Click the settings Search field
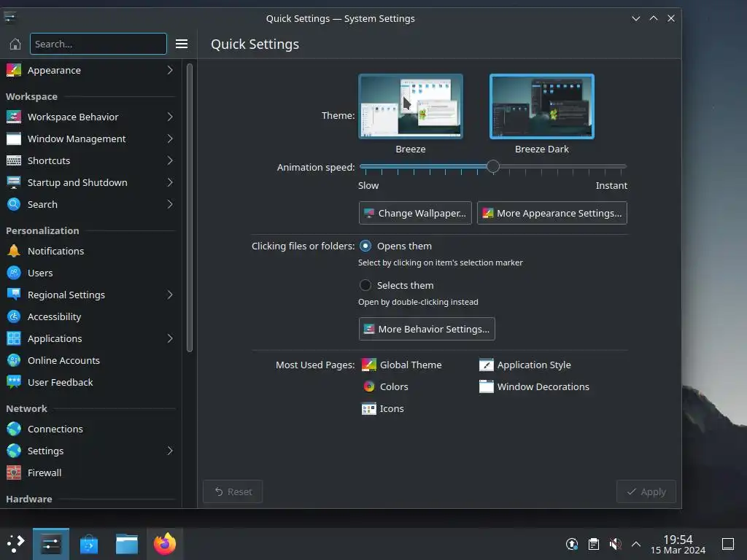This screenshot has width=747, height=560. [98, 44]
